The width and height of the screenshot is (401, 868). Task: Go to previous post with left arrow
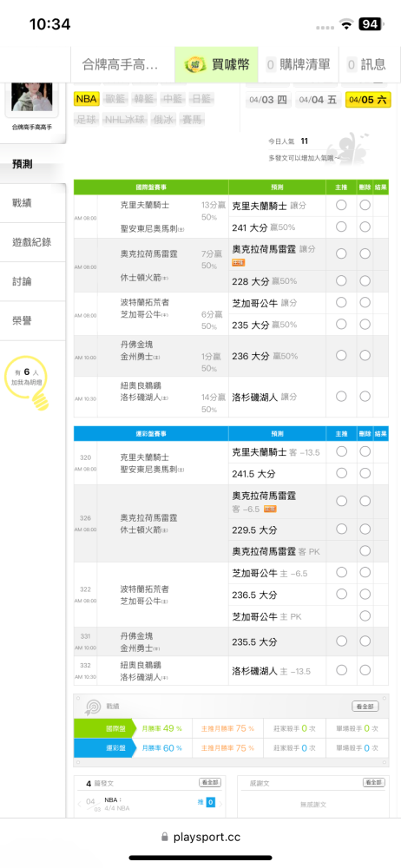tap(79, 803)
